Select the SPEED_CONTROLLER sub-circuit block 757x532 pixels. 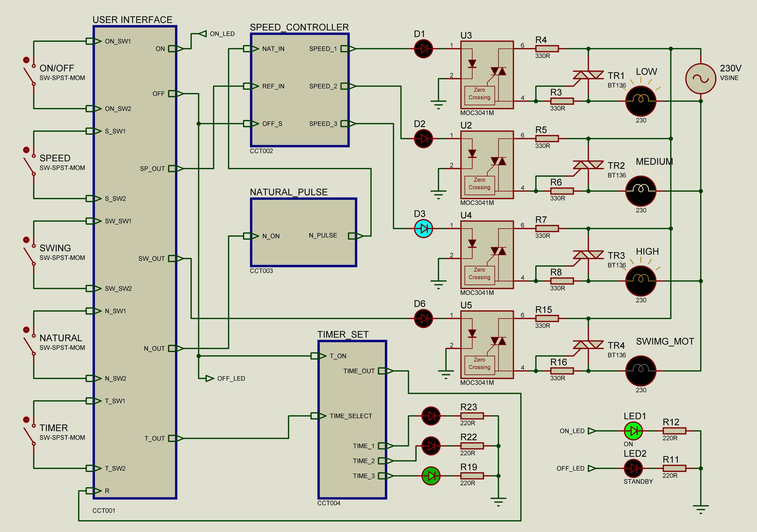300,90
